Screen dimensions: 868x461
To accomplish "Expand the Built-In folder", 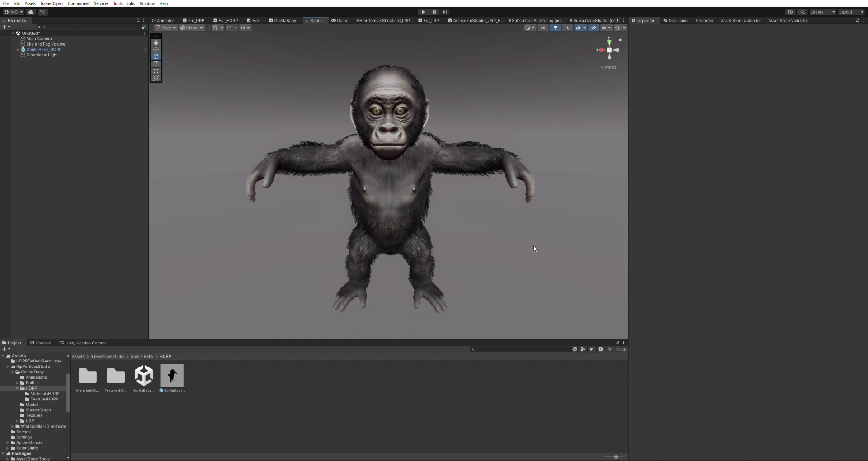I will [17, 383].
